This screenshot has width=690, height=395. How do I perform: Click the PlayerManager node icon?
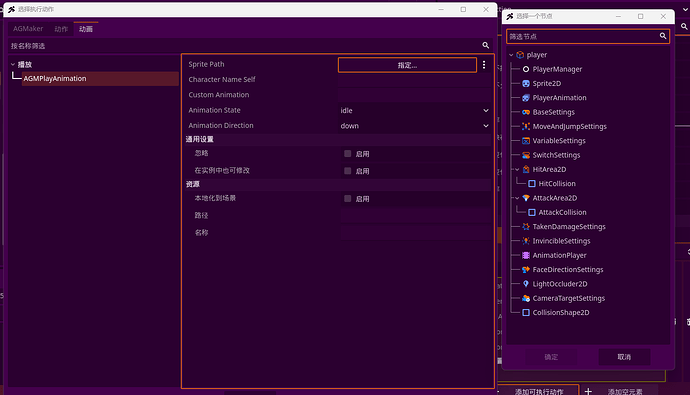click(x=526, y=69)
